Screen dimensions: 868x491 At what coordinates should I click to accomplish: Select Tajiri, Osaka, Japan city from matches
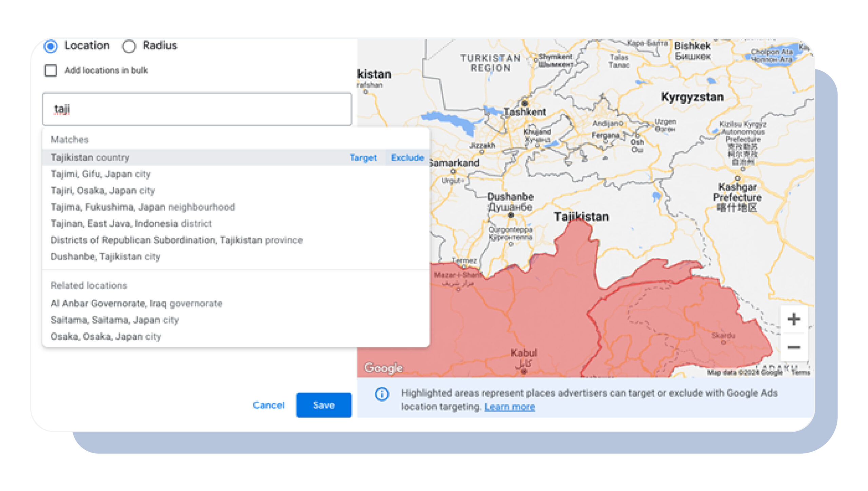[x=102, y=191]
